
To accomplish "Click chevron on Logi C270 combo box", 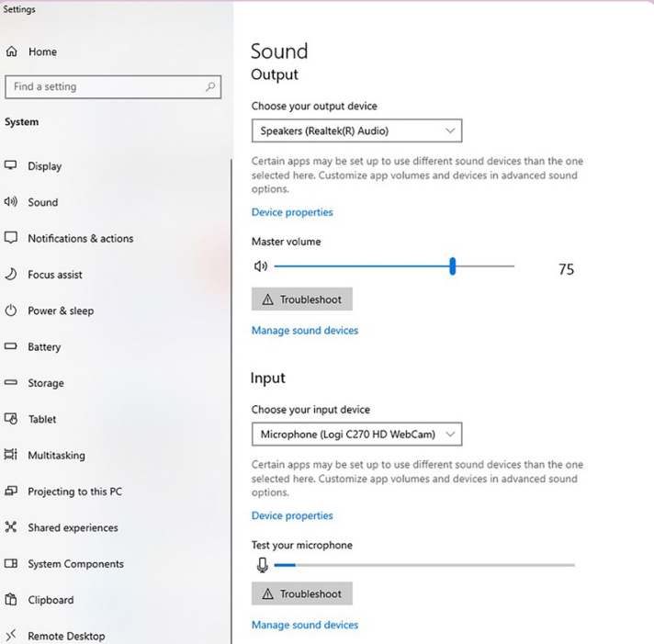I will pos(450,434).
